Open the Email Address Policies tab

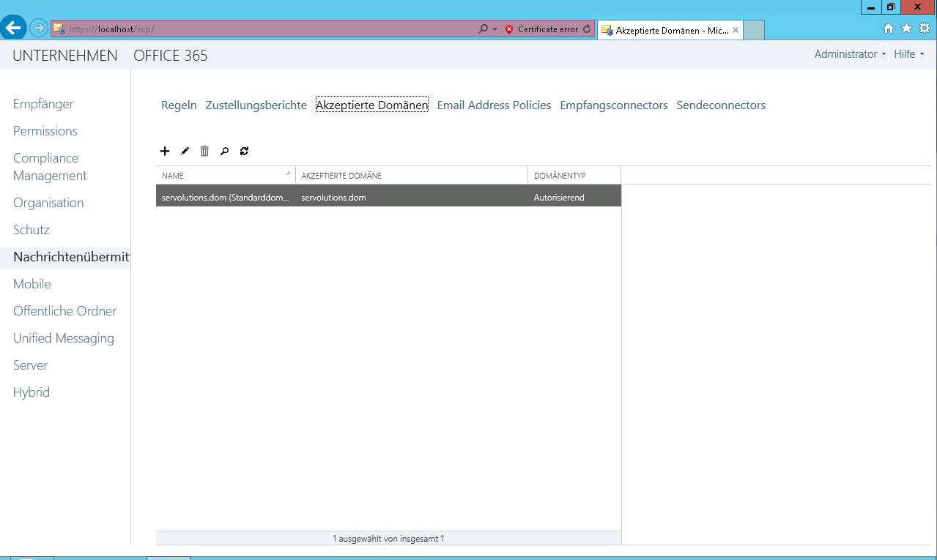pos(494,105)
